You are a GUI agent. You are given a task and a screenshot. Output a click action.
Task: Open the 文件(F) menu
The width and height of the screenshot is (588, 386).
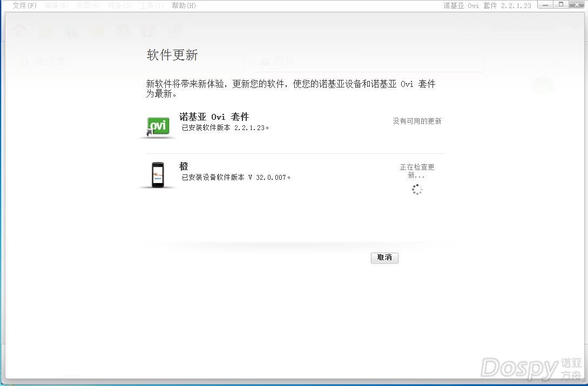pos(25,5)
